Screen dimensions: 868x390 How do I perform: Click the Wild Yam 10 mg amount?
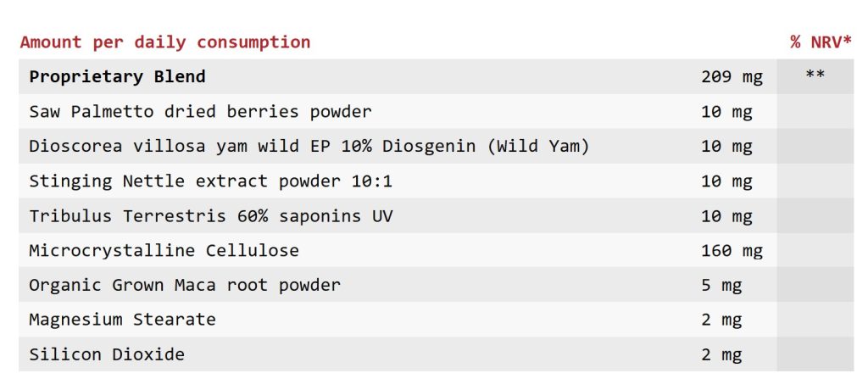point(726,146)
